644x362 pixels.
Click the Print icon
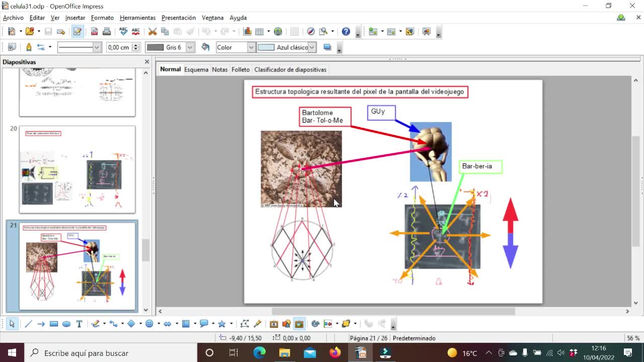pyautogui.click(x=107, y=31)
